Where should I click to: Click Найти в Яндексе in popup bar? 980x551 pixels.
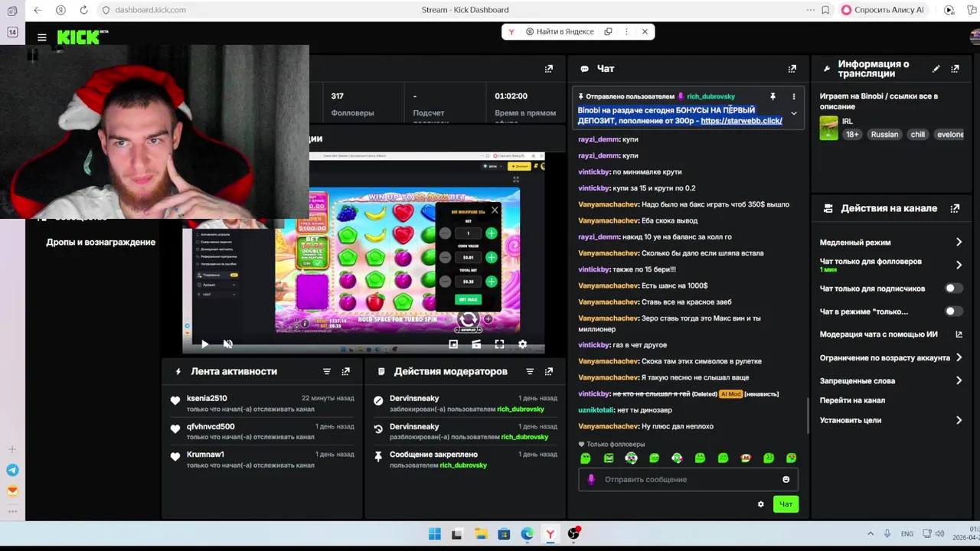click(560, 31)
